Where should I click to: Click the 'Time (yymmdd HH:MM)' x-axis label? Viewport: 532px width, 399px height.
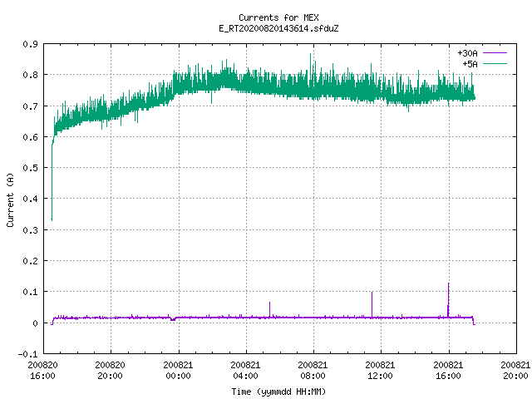coord(278,392)
